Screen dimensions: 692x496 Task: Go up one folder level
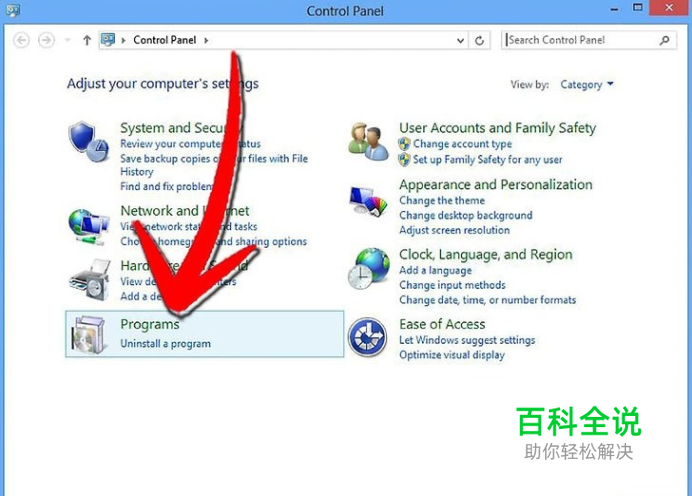click(x=87, y=41)
